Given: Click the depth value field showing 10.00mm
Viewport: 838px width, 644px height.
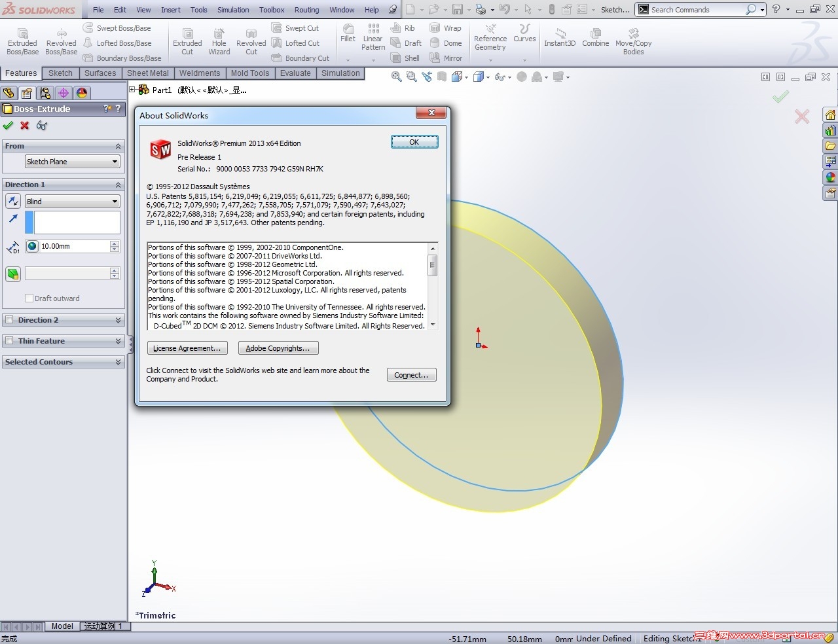Looking at the screenshot, I should point(75,246).
